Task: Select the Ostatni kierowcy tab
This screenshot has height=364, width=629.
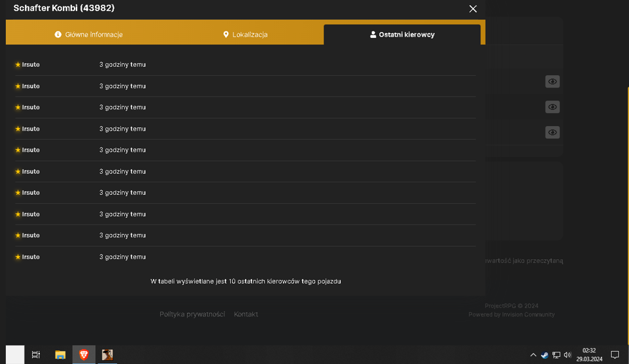Action: coord(402,35)
